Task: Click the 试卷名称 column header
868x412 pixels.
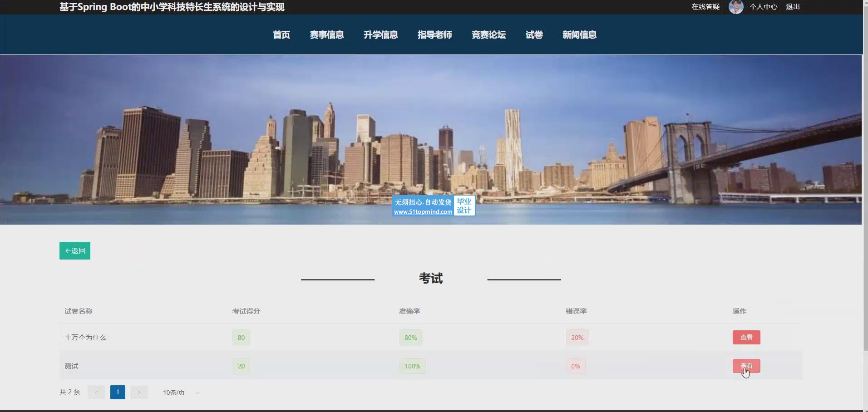Action: point(78,311)
